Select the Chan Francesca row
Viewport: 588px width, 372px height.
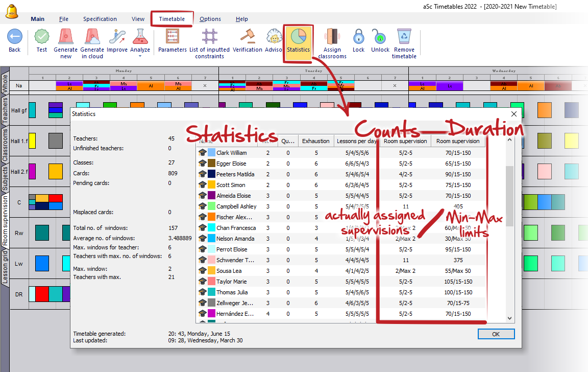[x=341, y=228]
